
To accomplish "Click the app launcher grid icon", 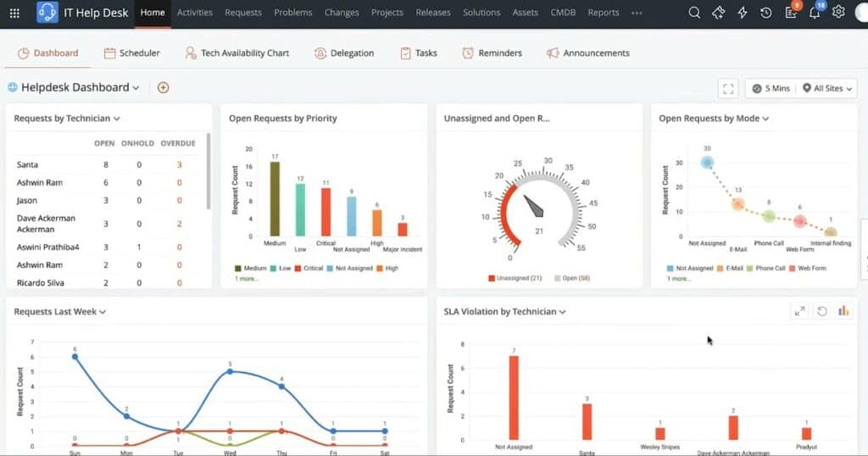I will (14, 13).
